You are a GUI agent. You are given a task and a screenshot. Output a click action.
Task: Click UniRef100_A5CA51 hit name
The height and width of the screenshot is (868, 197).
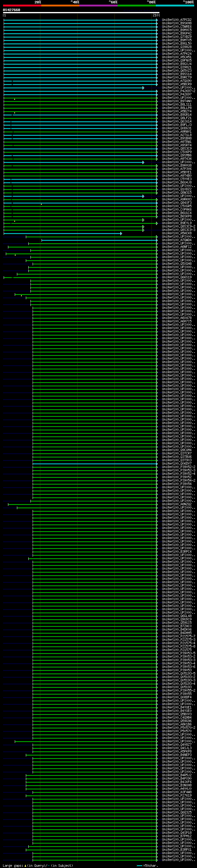coord(177,57)
